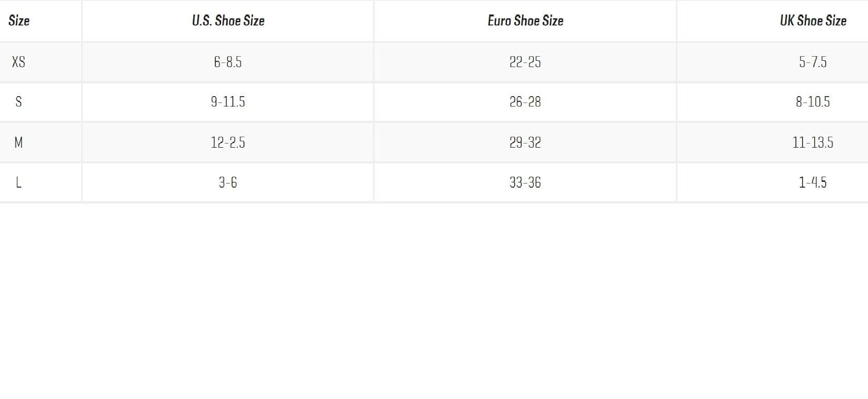This screenshot has width=868, height=399.
Task: Click the Euro size 26-28 cell
Action: tap(525, 102)
